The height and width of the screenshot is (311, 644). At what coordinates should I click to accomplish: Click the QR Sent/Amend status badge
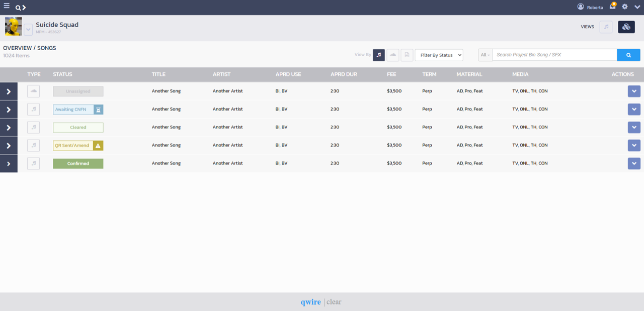(x=78, y=146)
